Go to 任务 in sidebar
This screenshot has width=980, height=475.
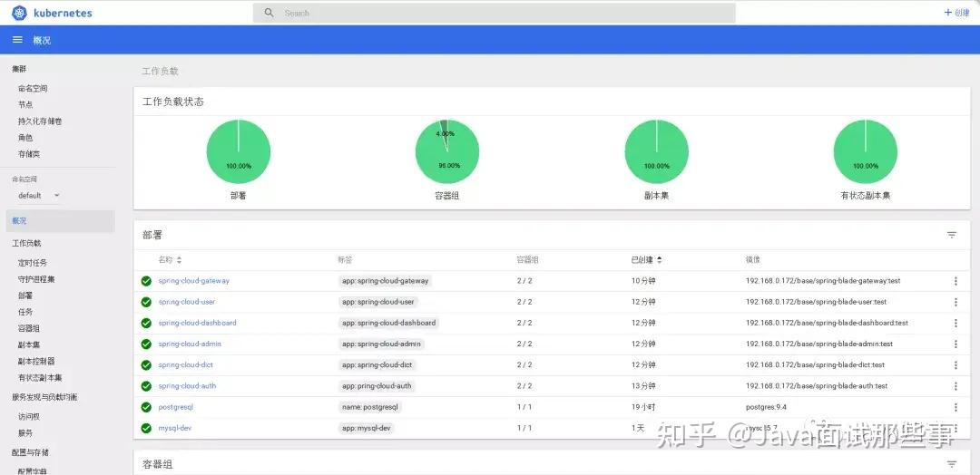(x=25, y=312)
